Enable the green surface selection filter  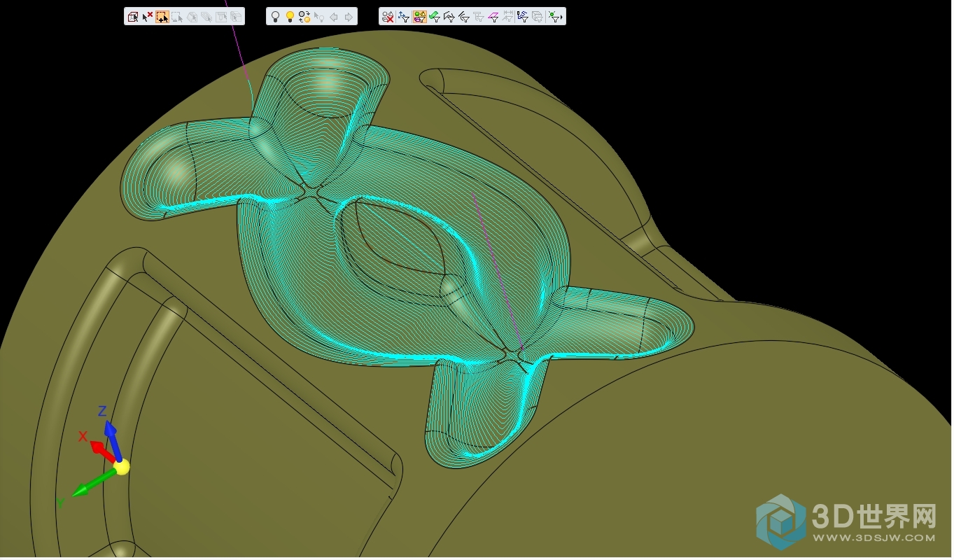click(435, 17)
